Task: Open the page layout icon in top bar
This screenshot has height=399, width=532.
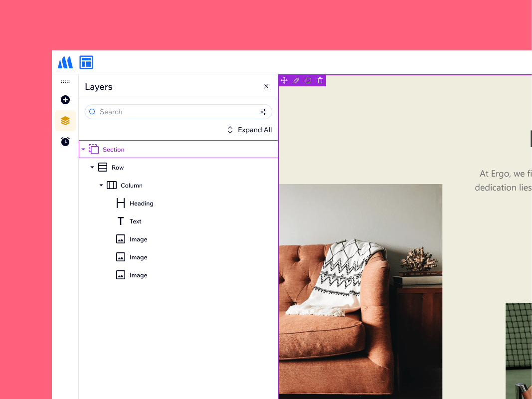Action: pyautogui.click(x=86, y=62)
